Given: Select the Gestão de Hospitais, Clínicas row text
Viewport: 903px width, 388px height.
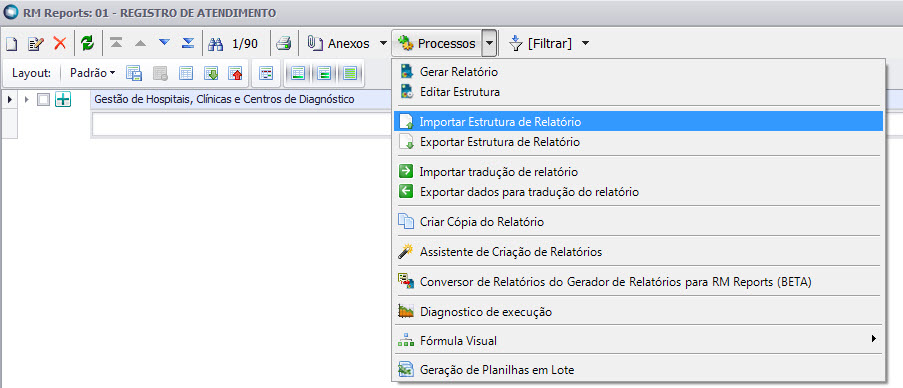Looking at the screenshot, I should pyautogui.click(x=224, y=100).
